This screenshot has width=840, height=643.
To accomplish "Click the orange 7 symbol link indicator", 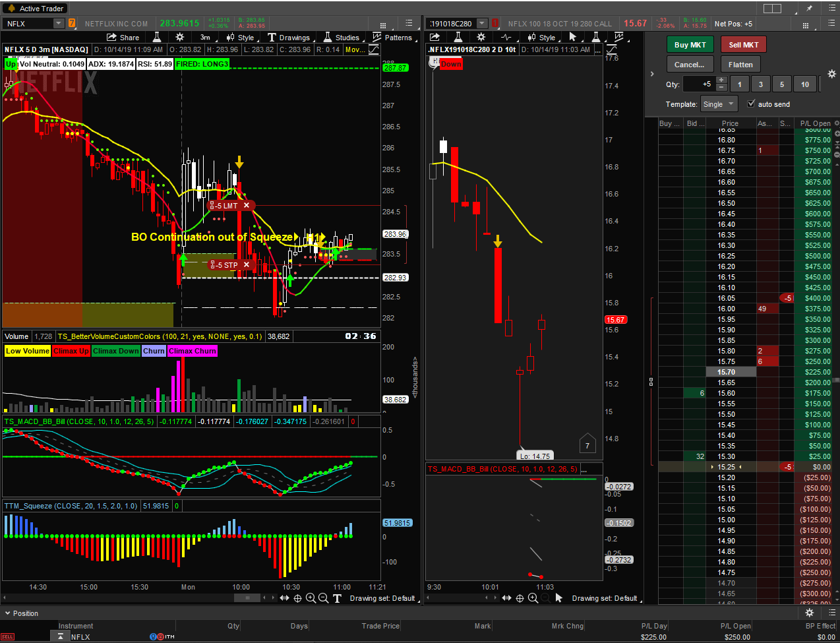I will tap(72, 24).
